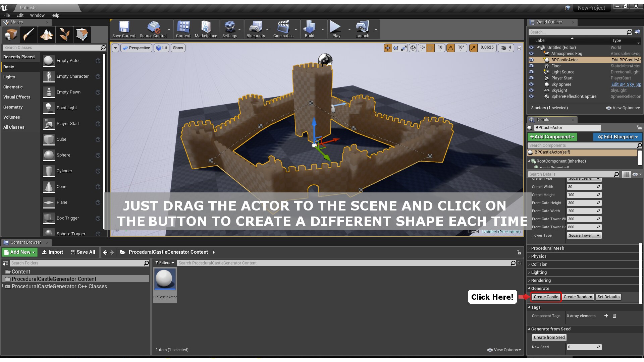Image resolution: width=644 pixels, height=362 pixels.
Task: Toggle visibility of the BPCastleActor
Action: click(531, 60)
